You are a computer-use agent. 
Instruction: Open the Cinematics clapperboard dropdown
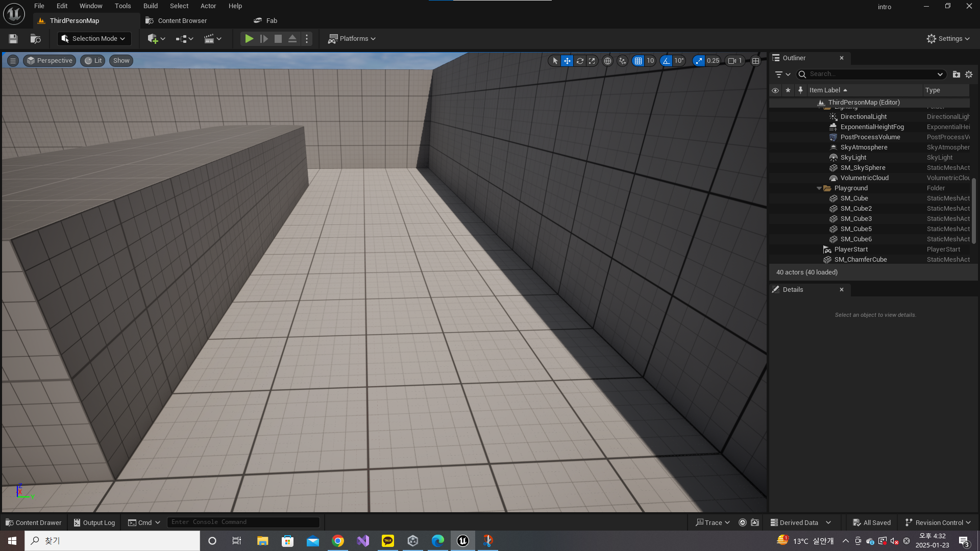tap(212, 39)
